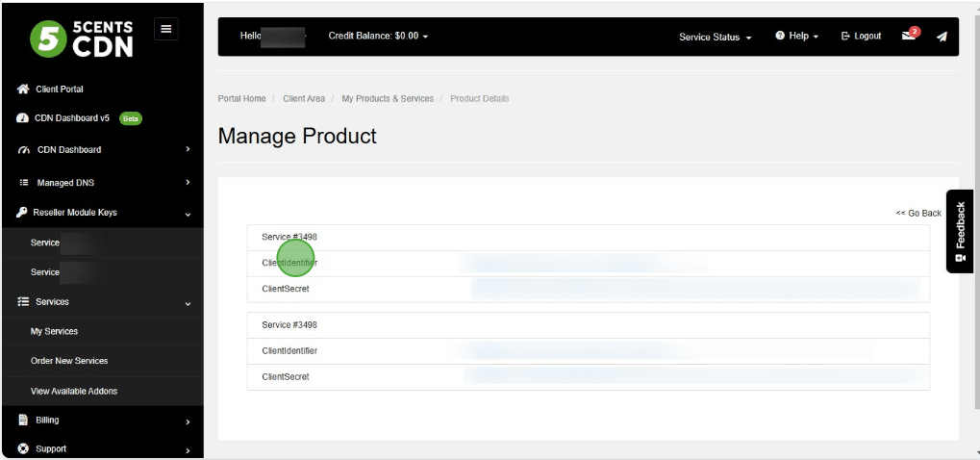
Task: Click the Reseller Module Keys key icon
Action: [22, 213]
